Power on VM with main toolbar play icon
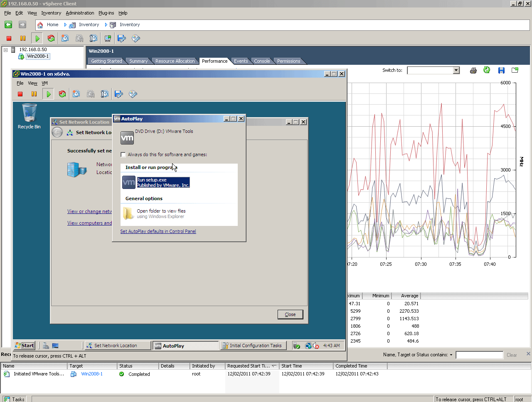The image size is (532, 402). point(37,38)
